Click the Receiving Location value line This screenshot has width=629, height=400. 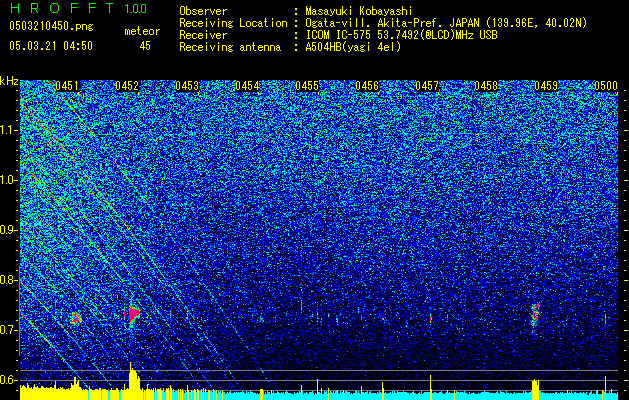(446, 23)
